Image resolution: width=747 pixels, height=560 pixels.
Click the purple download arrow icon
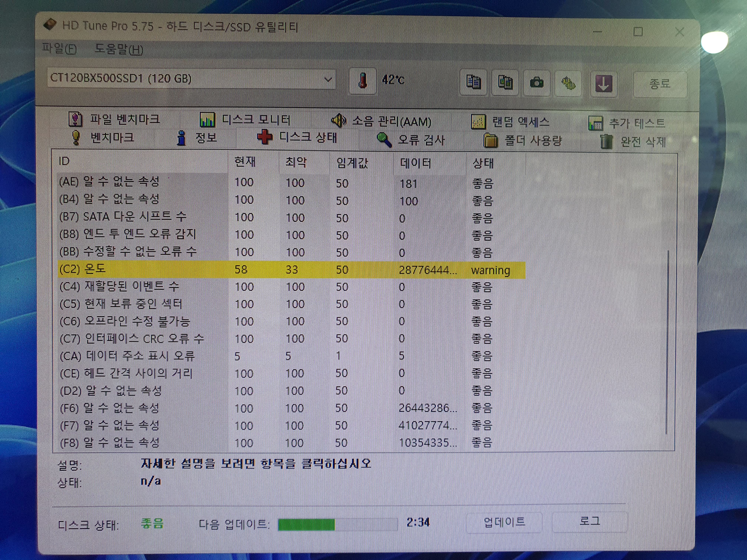pos(603,84)
